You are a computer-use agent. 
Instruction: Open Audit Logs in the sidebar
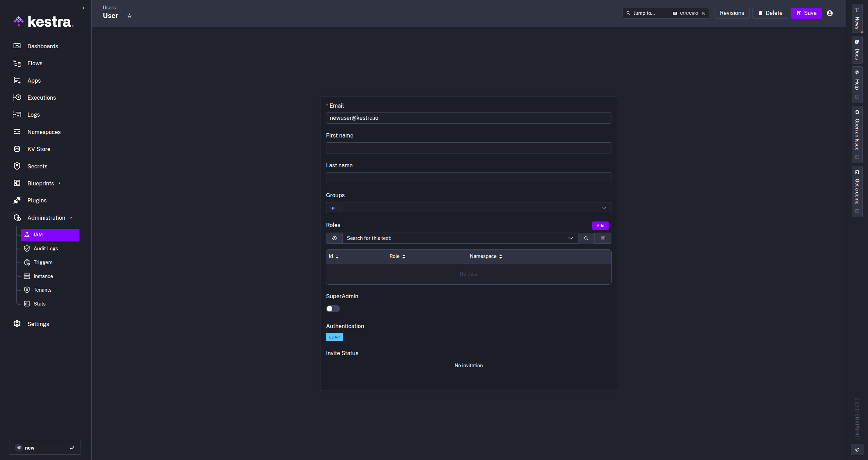pyautogui.click(x=45, y=249)
